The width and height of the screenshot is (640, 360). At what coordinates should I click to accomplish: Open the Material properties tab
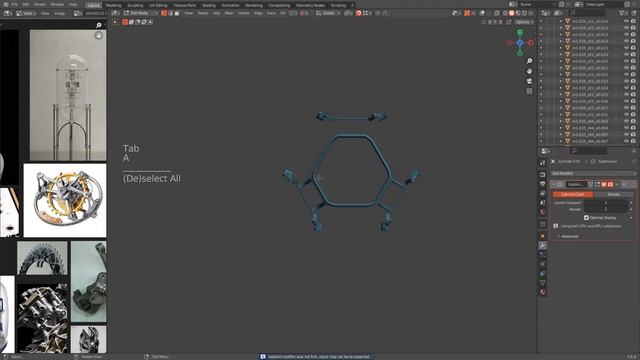point(542,292)
